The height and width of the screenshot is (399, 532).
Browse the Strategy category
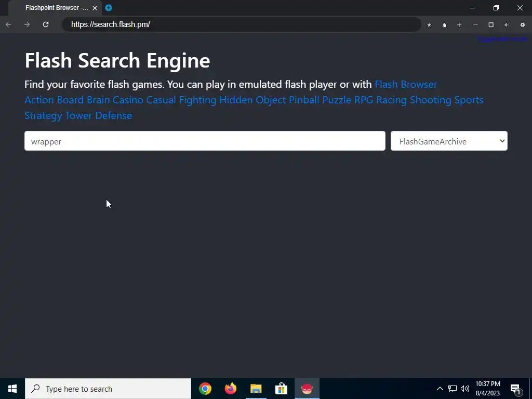tap(44, 116)
